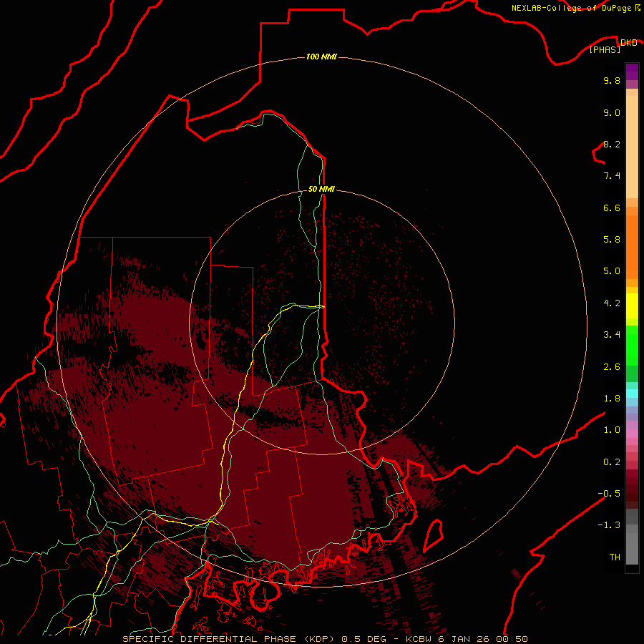Select the 1.0 scale label
Image resolution: width=644 pixels, height=644 pixels.
(612, 430)
